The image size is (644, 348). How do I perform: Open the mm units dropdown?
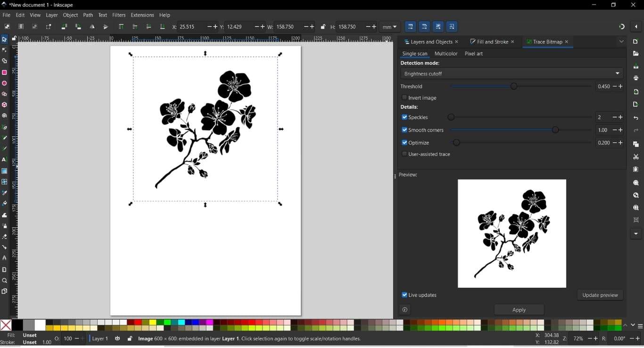coord(389,27)
